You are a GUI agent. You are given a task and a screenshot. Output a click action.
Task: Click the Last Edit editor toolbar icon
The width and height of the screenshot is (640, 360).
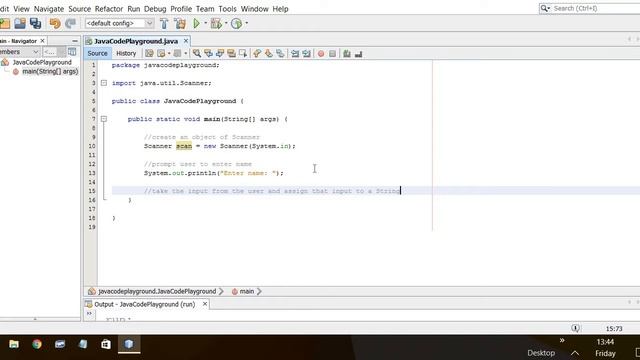click(149, 53)
